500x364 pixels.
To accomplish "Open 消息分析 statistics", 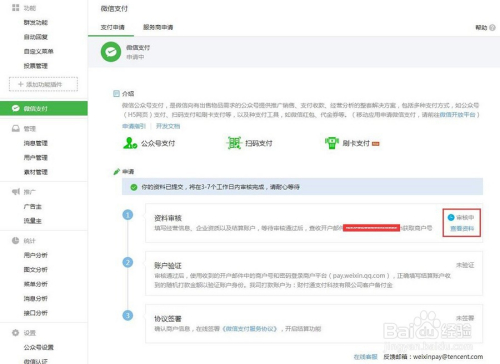I will pyautogui.click(x=36, y=298).
